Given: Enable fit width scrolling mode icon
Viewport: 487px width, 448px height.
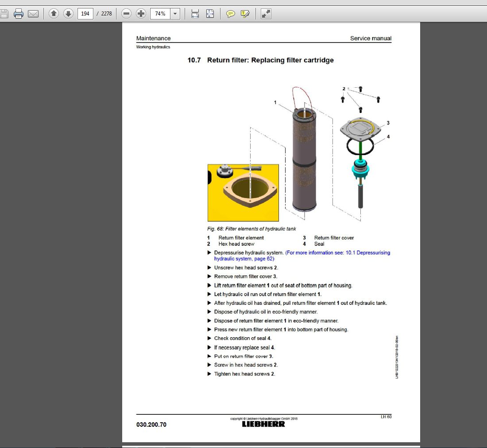Looking at the screenshot, I should tap(195, 14).
